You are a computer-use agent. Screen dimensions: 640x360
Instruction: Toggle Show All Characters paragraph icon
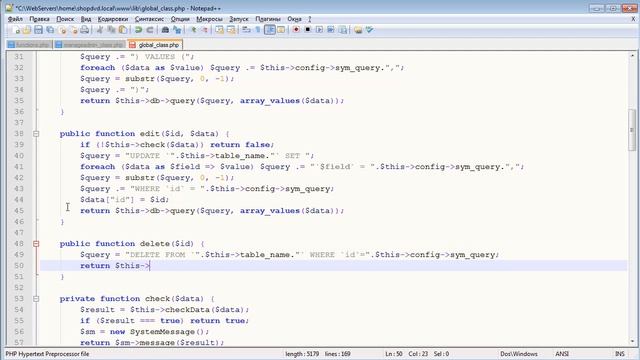258,30
